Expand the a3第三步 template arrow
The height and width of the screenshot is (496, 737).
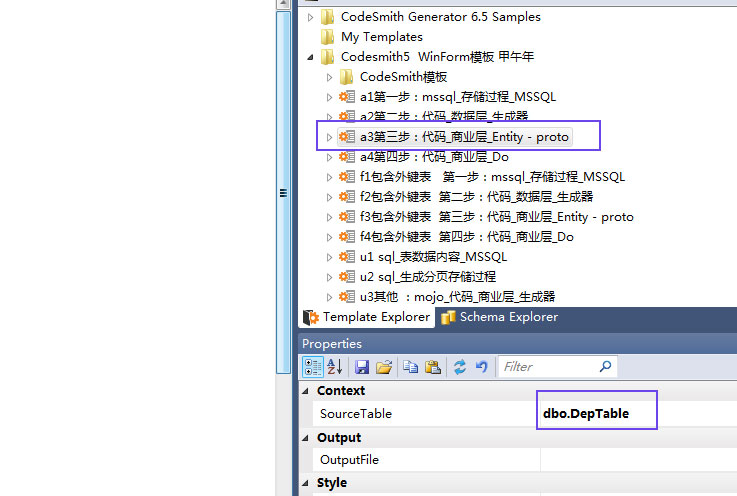pyautogui.click(x=329, y=137)
